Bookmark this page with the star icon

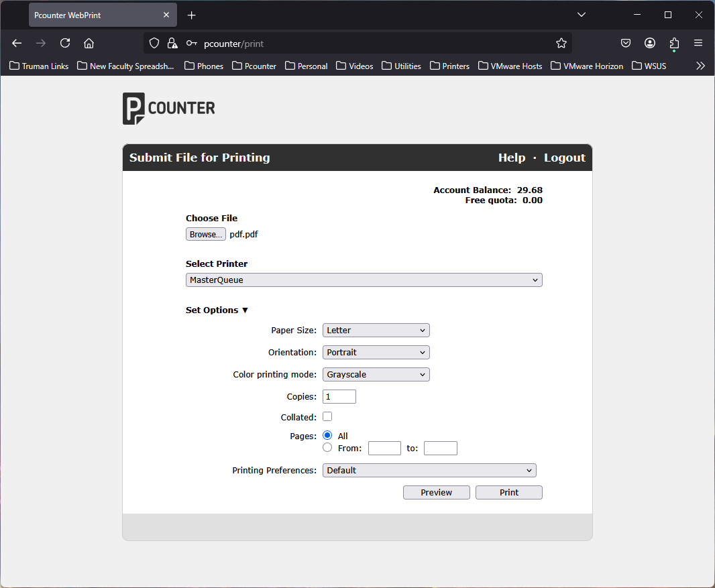[x=561, y=44]
